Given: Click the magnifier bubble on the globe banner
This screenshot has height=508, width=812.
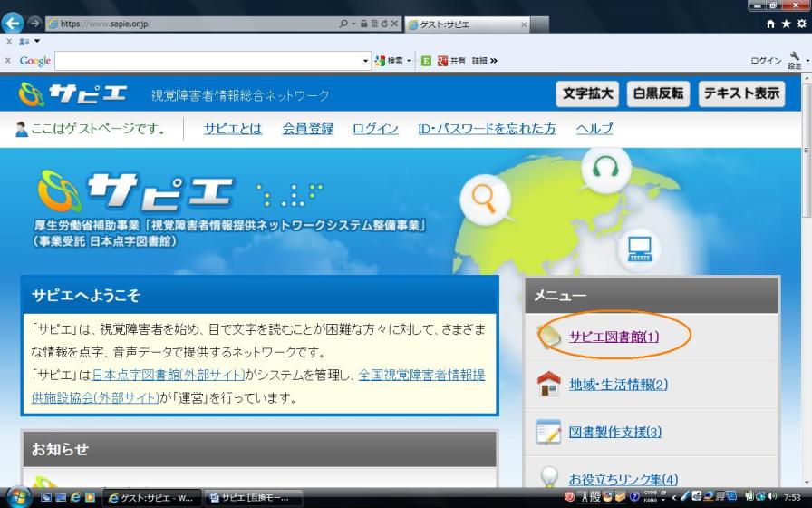Looking at the screenshot, I should pyautogui.click(x=485, y=199).
